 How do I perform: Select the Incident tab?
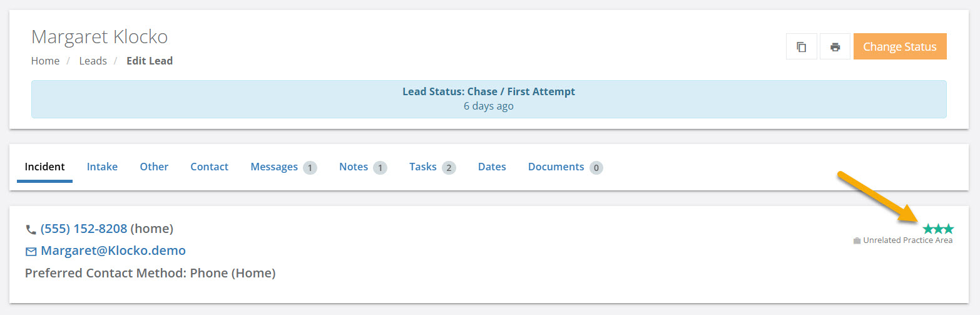coord(44,167)
